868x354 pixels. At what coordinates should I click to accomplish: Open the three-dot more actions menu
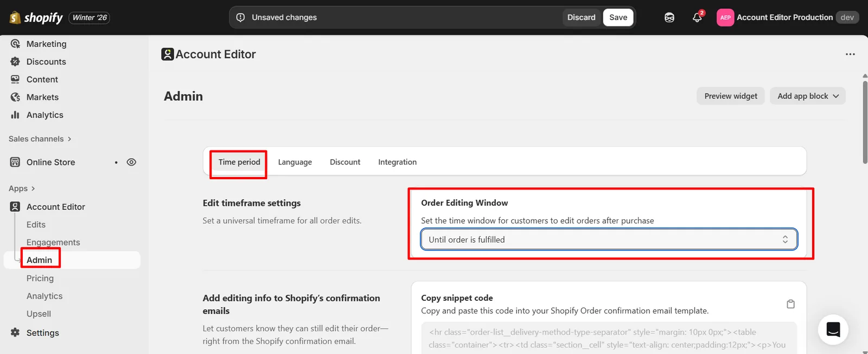(850, 54)
